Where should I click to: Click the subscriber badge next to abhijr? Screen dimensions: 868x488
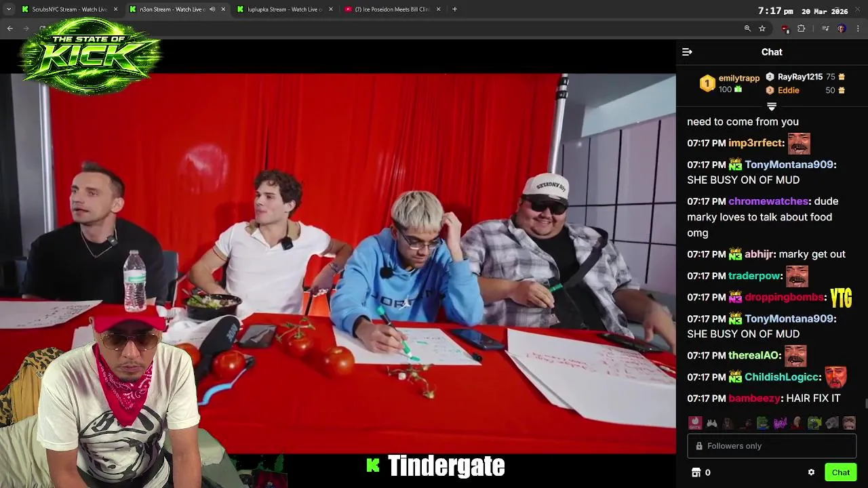coord(735,255)
